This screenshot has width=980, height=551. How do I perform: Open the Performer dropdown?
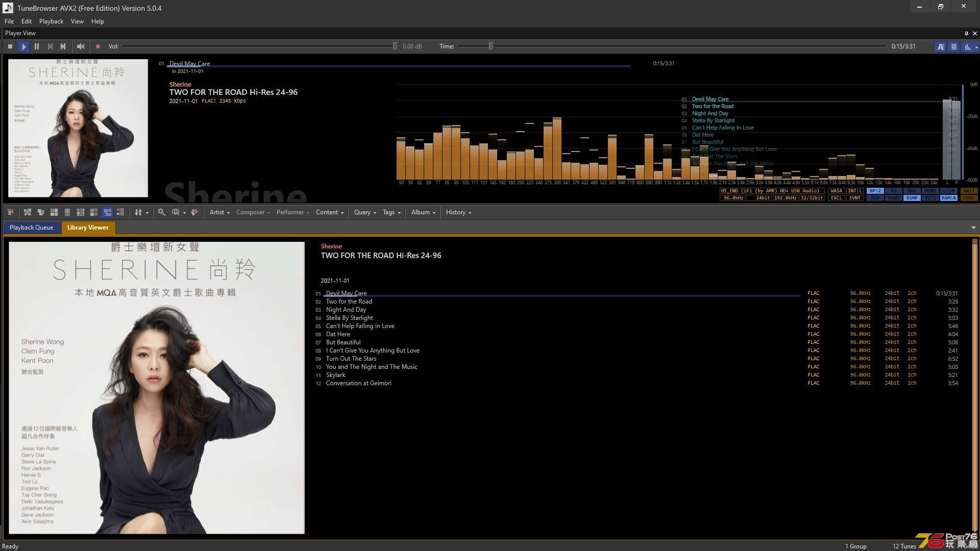tap(293, 212)
